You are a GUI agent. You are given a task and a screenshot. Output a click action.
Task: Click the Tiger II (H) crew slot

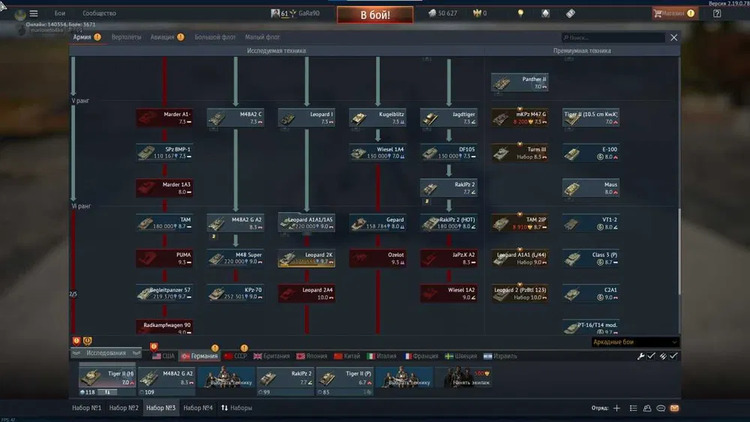coord(106,377)
